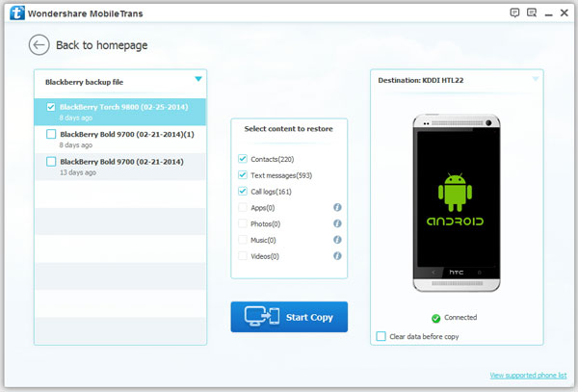Click the Text messages(593) label
The image size is (578, 392).
[281, 175]
